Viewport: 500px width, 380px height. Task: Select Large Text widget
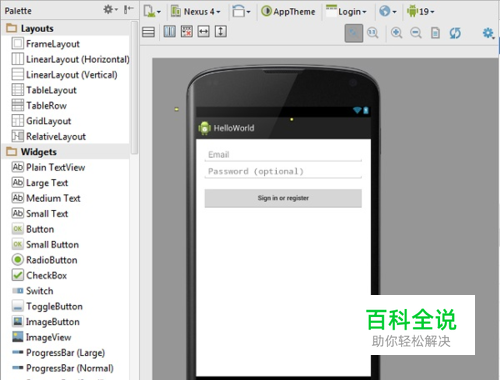tap(40, 182)
